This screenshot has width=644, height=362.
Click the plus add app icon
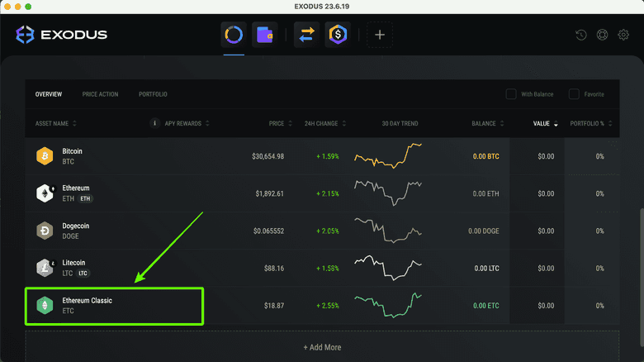point(380,36)
